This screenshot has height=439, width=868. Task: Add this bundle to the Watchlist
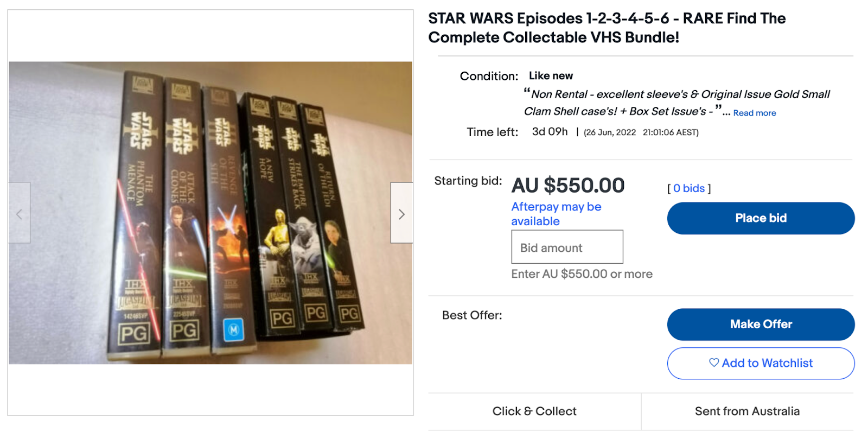(761, 363)
